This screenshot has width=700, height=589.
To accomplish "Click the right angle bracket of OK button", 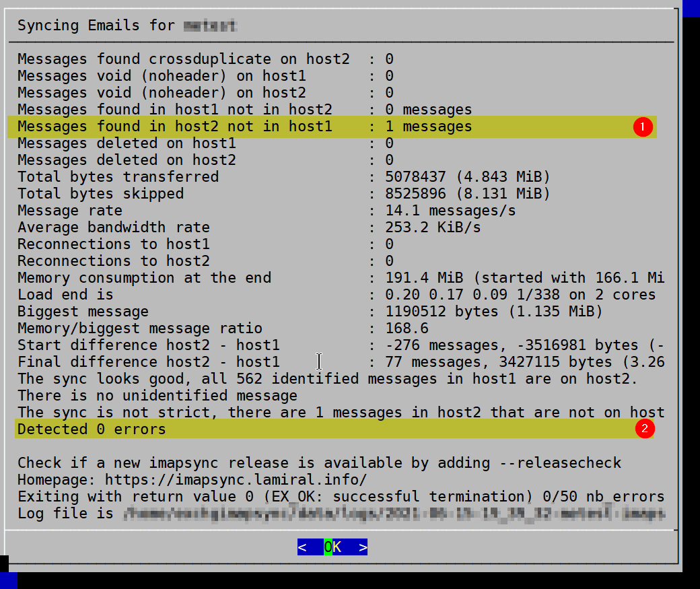I will click(363, 547).
